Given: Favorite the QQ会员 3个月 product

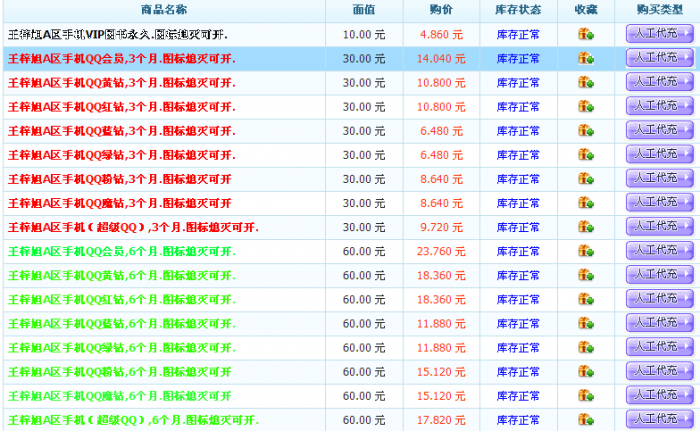Looking at the screenshot, I should pos(586,58).
